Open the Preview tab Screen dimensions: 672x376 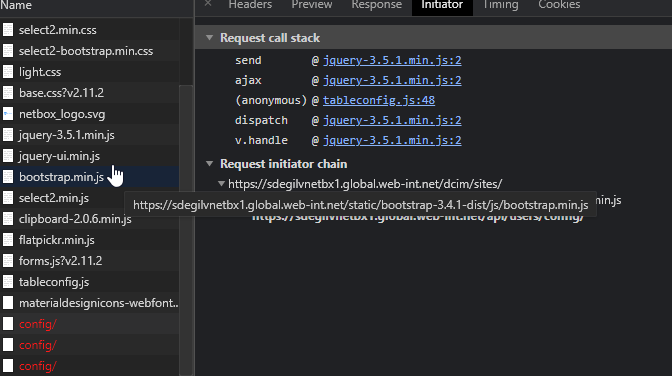coord(312,5)
